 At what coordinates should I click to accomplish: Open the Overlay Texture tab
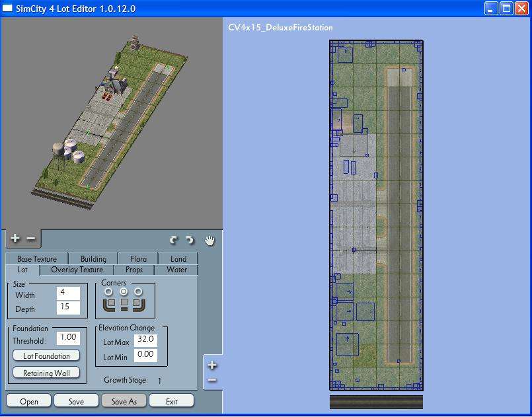(77, 270)
